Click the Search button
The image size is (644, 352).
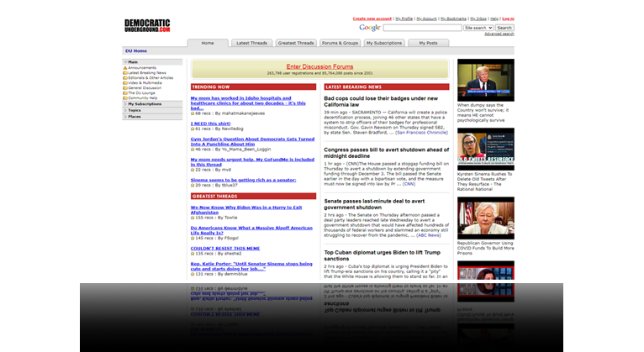pyautogui.click(x=504, y=28)
